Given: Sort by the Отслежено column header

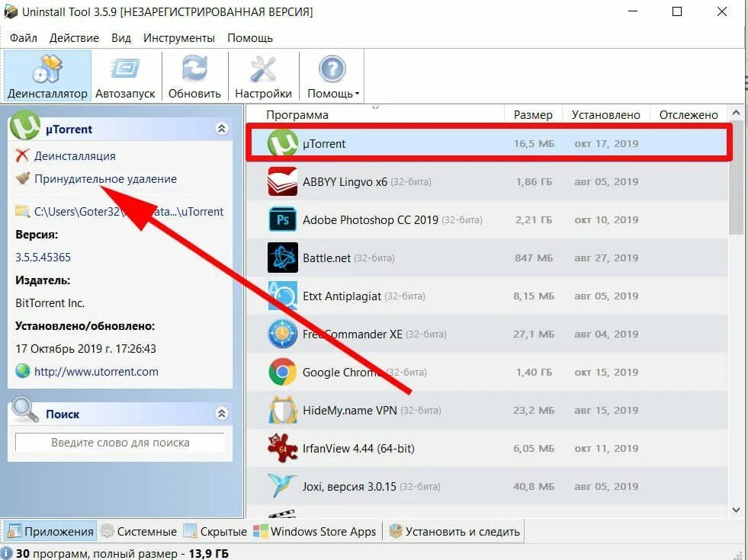Looking at the screenshot, I should pos(689,115).
